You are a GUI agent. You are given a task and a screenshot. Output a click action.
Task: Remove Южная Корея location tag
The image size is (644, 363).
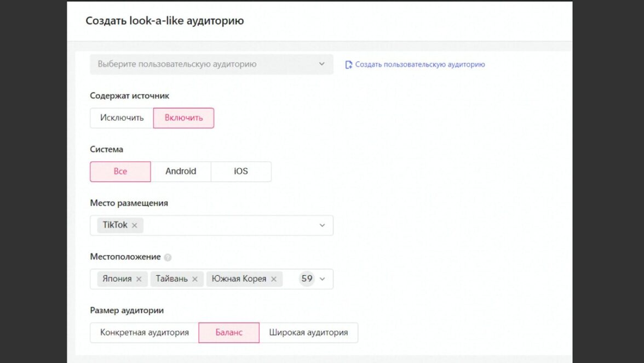274,279
